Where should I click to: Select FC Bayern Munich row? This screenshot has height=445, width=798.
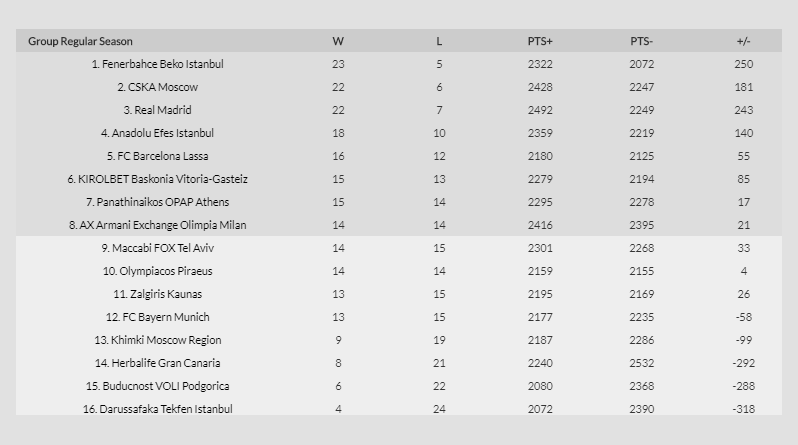157,317
